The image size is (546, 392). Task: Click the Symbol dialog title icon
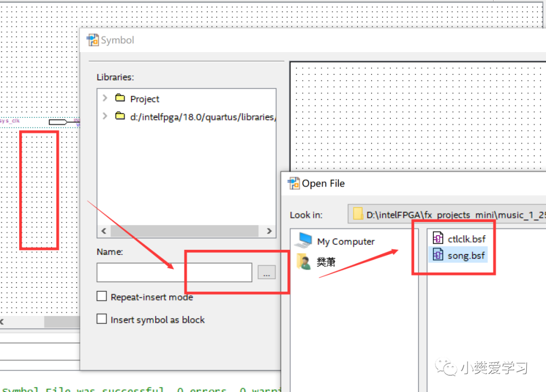(x=93, y=40)
